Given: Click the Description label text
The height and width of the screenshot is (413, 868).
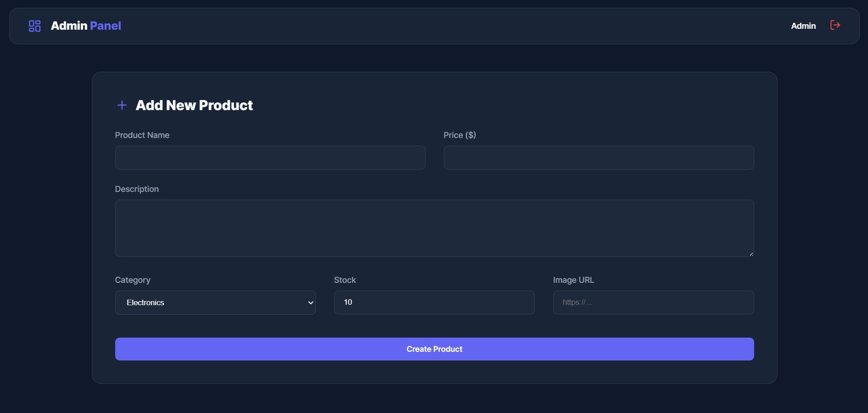Looking at the screenshot, I should tap(137, 189).
